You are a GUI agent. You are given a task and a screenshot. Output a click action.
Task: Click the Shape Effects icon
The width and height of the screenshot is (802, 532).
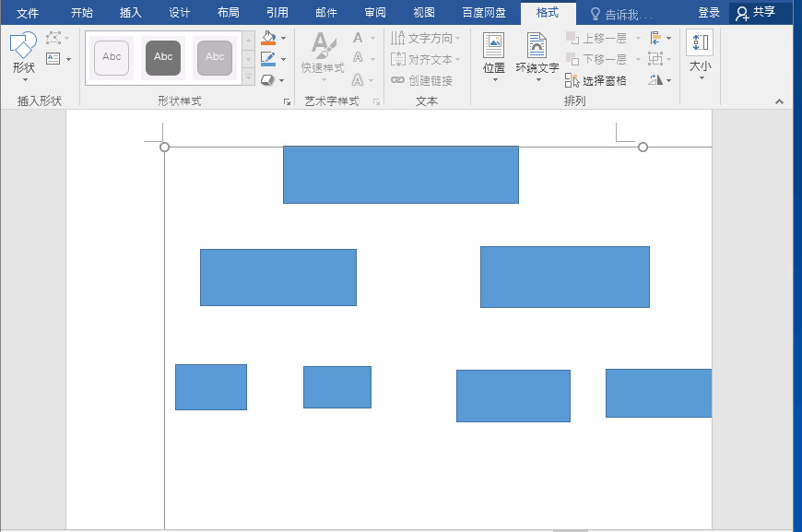pyautogui.click(x=267, y=80)
